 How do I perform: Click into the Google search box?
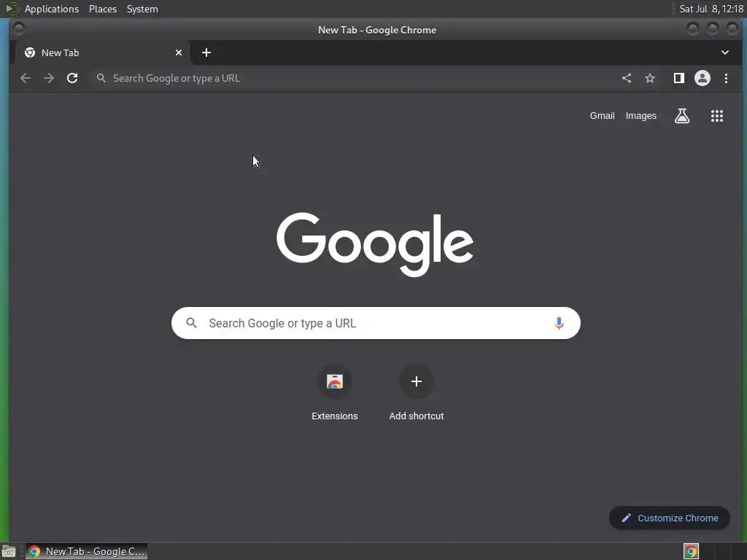[376, 323]
